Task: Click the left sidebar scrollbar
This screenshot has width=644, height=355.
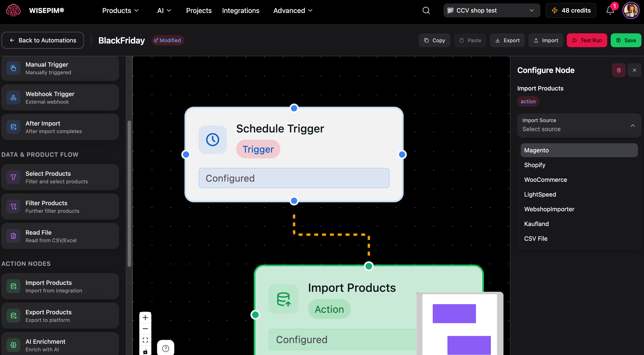Action: click(129, 194)
